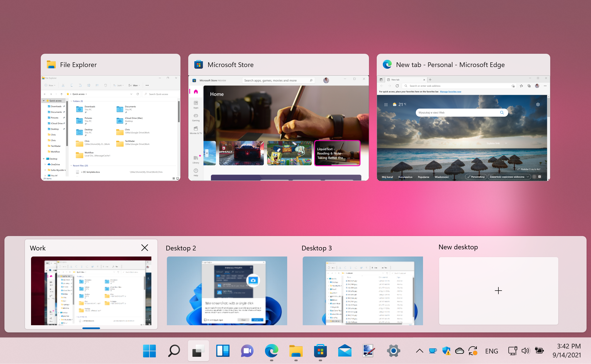
Task: Open Mail app from taskbar
Action: pyautogui.click(x=345, y=351)
